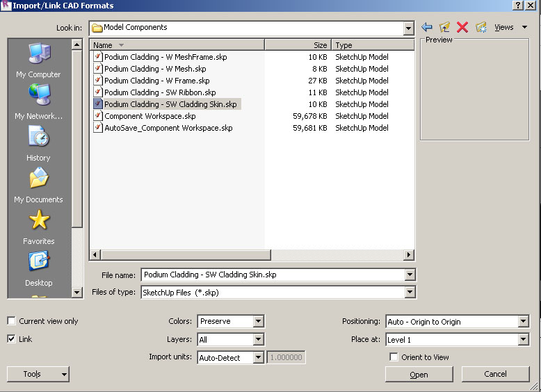The image size is (541, 392).
Task: Open My Computer in places sidebar
Action: tap(39, 60)
